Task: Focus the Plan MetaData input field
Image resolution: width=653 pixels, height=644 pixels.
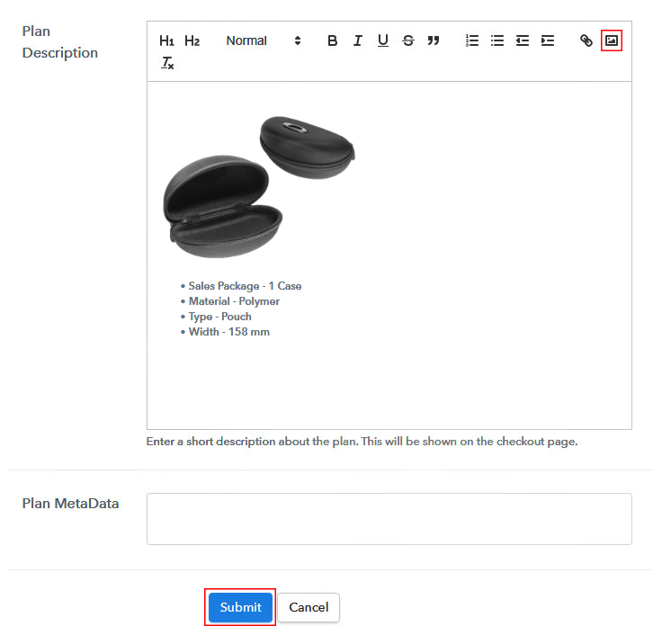Action: (389, 519)
